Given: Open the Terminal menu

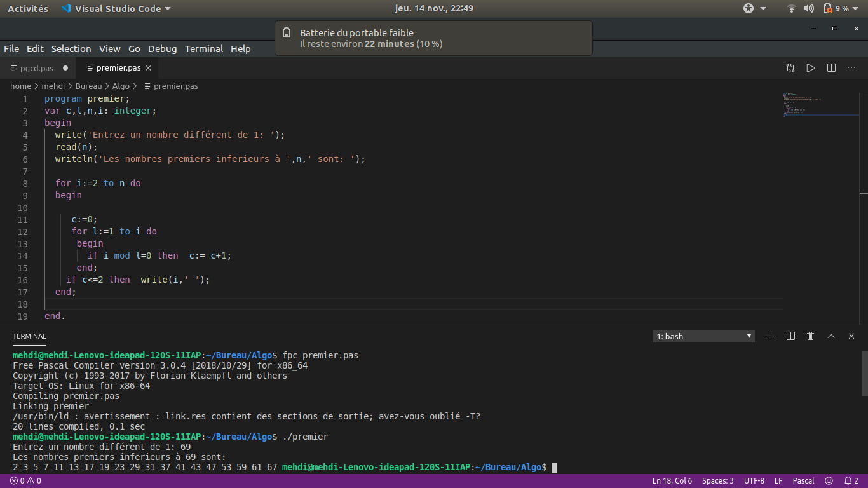Looking at the screenshot, I should coord(204,49).
